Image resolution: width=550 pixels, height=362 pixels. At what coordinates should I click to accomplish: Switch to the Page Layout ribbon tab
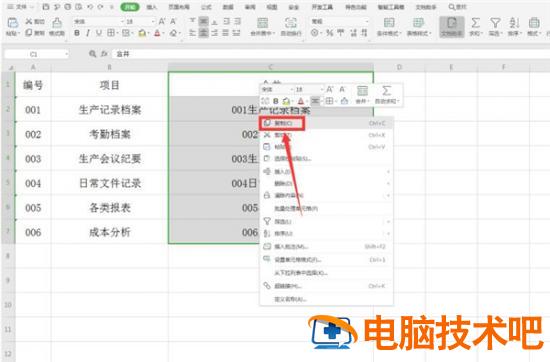tap(179, 7)
